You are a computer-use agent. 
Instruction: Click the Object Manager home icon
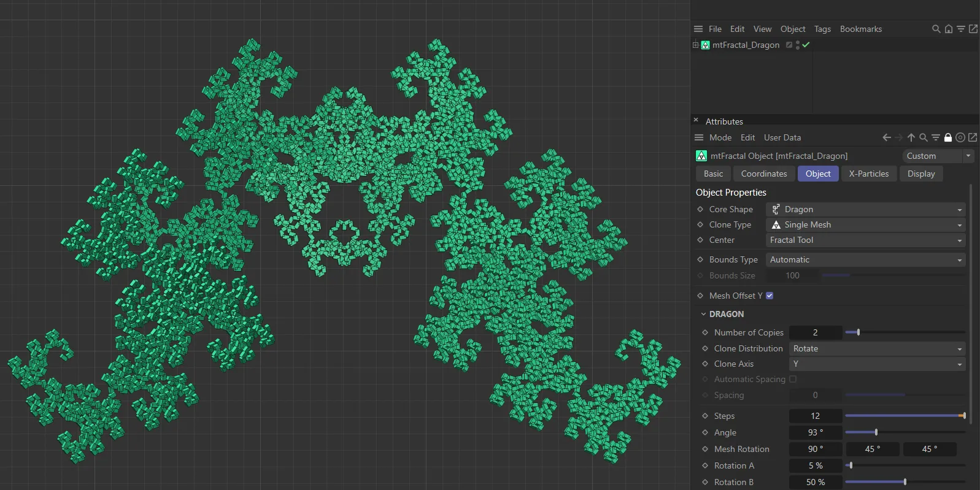pos(949,29)
